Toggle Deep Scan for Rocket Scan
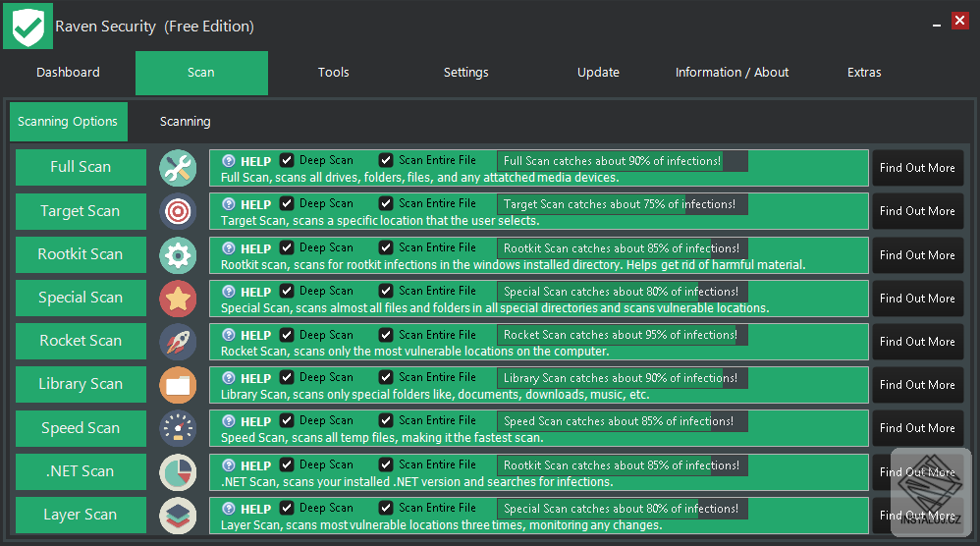 287,334
